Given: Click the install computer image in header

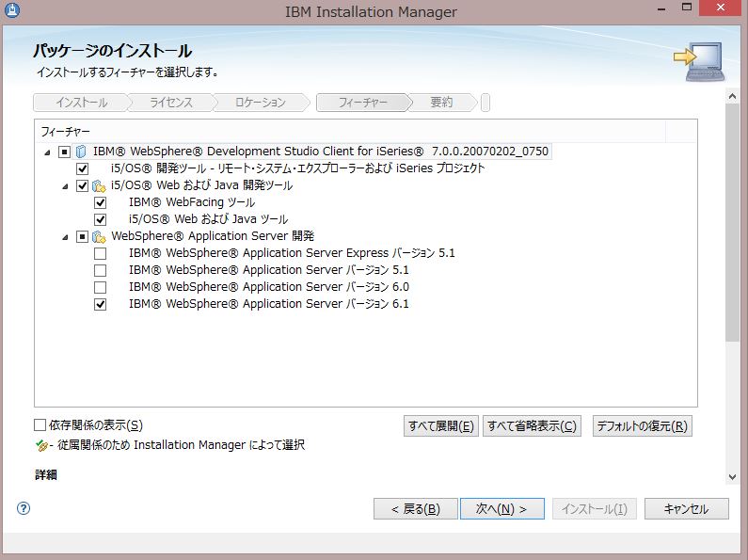Looking at the screenshot, I should coord(700,61).
